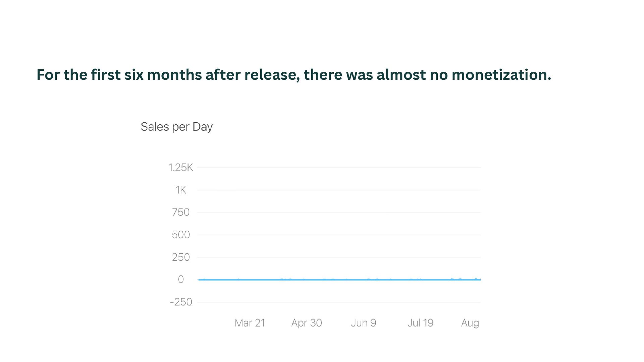Select the "Sales per Day" chart title
The image size is (644, 362).
176,127
